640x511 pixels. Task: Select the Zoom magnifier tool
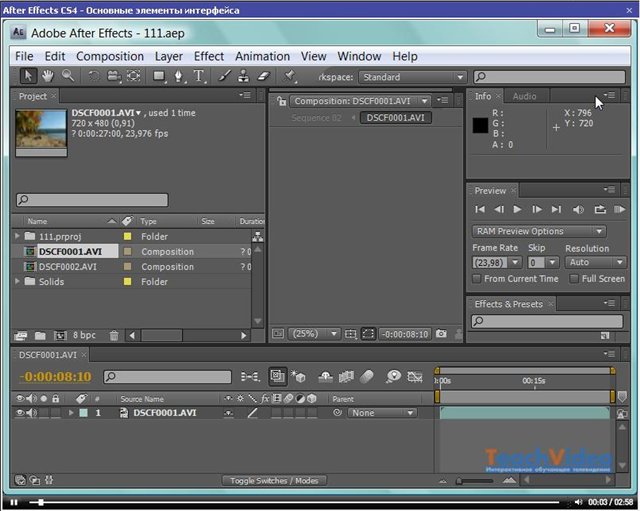pyautogui.click(x=67, y=76)
